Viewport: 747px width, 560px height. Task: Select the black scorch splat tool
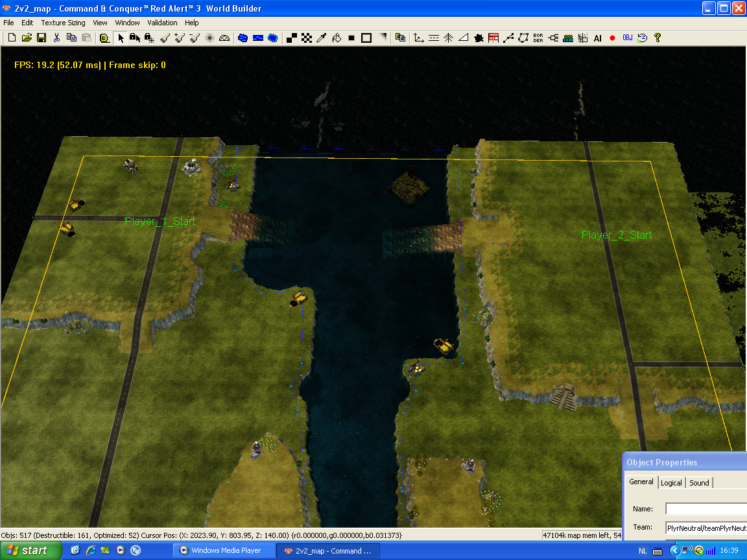(479, 38)
